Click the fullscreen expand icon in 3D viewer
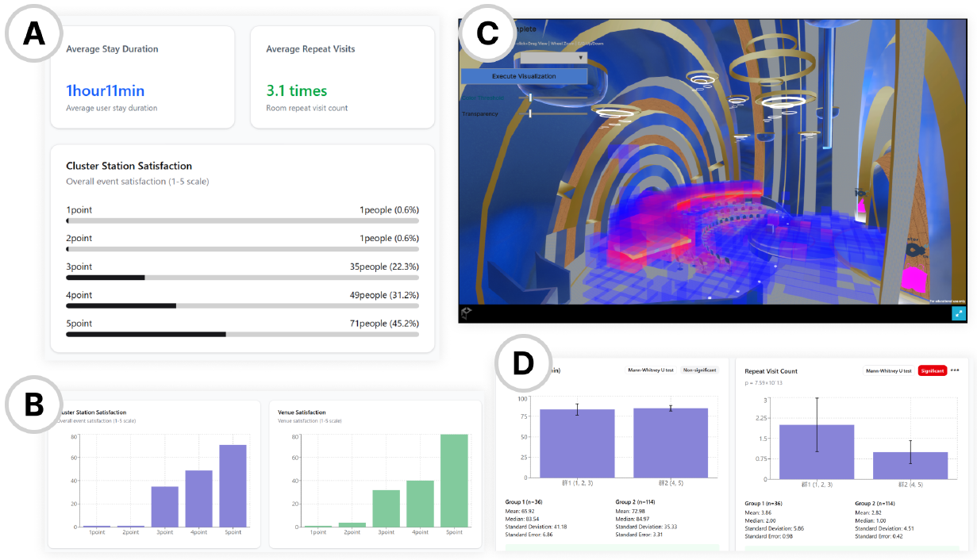Viewport: 977px width, 560px height. 958,313
